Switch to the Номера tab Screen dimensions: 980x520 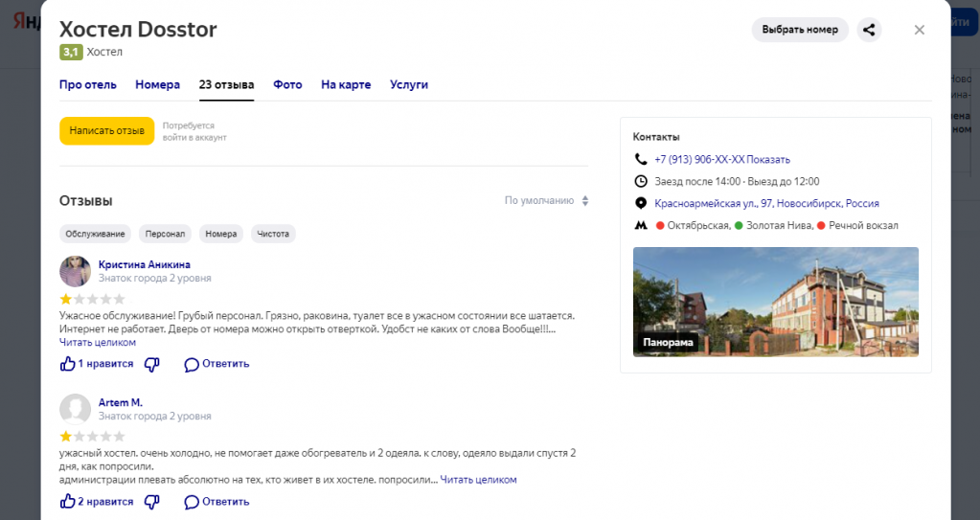click(157, 84)
